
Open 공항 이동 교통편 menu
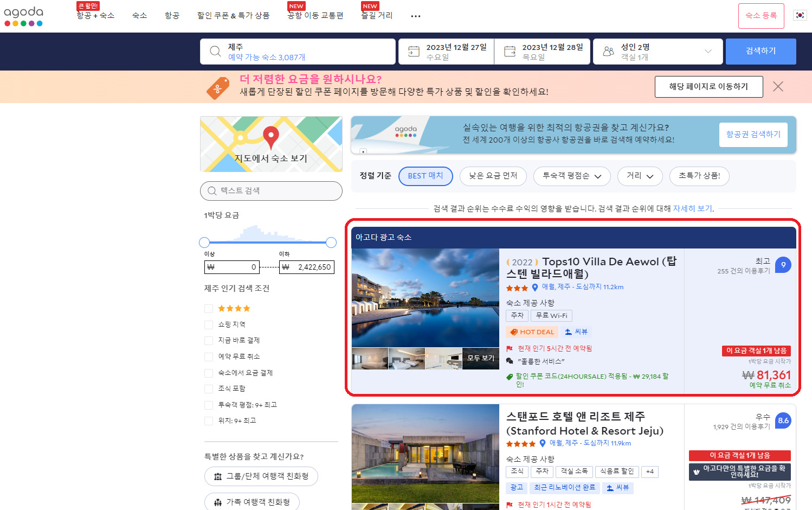(x=315, y=16)
